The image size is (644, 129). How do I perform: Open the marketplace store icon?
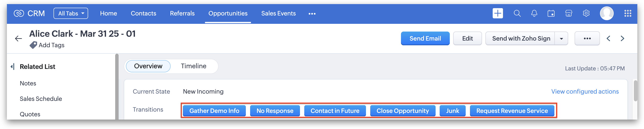(x=569, y=14)
